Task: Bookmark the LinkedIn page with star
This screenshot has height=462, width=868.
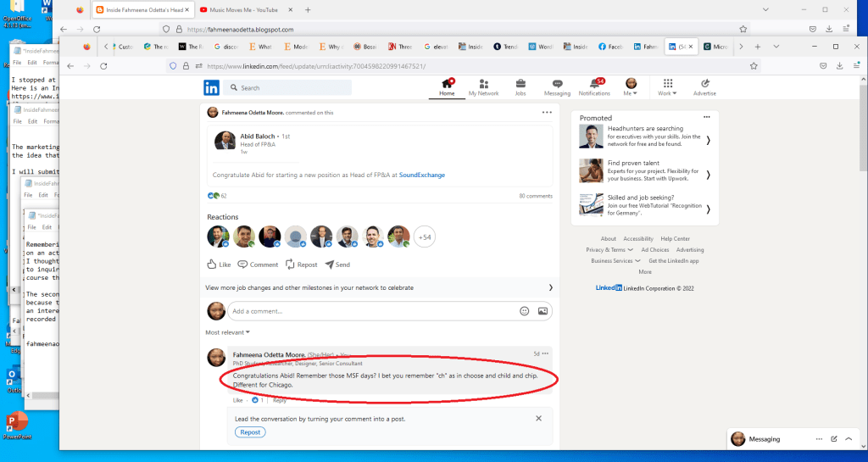Action: [754, 66]
